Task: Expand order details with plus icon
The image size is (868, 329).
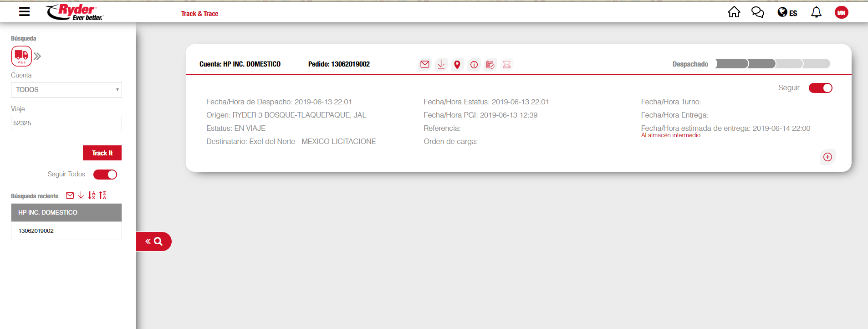Action: [827, 157]
